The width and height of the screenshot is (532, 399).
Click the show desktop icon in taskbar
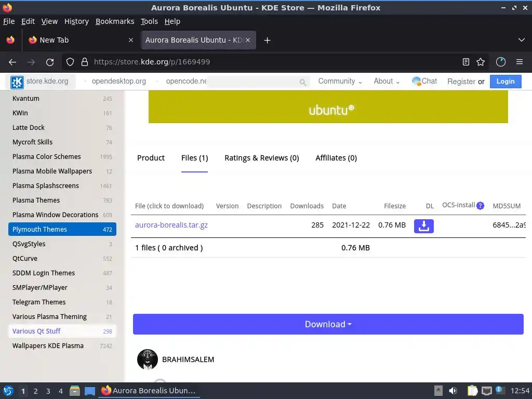coord(89,391)
